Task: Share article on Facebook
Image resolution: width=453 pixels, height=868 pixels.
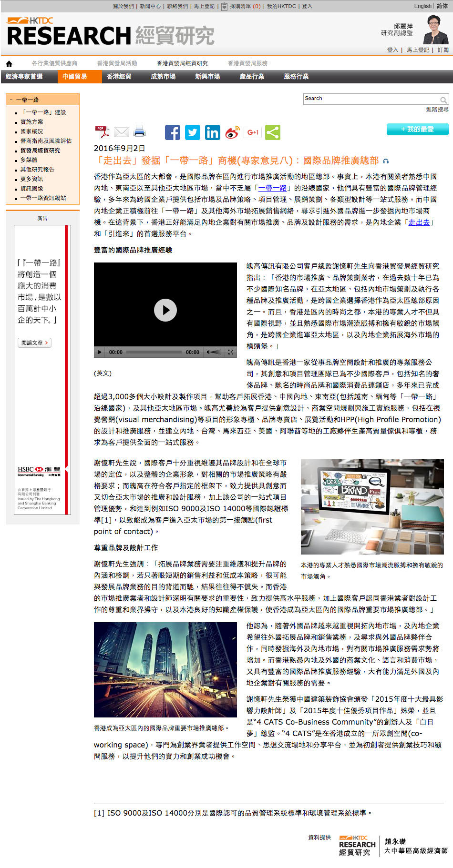Action: (173, 132)
